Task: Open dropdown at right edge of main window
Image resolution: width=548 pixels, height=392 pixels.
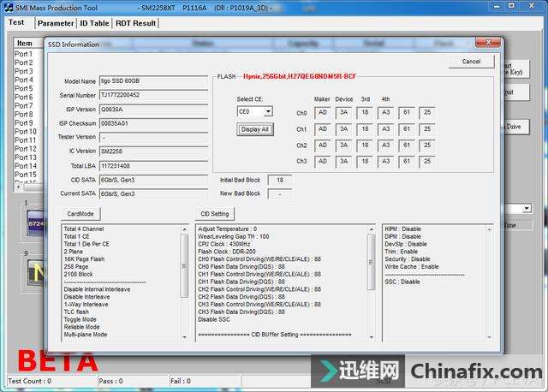Action: pyautogui.click(x=527, y=209)
